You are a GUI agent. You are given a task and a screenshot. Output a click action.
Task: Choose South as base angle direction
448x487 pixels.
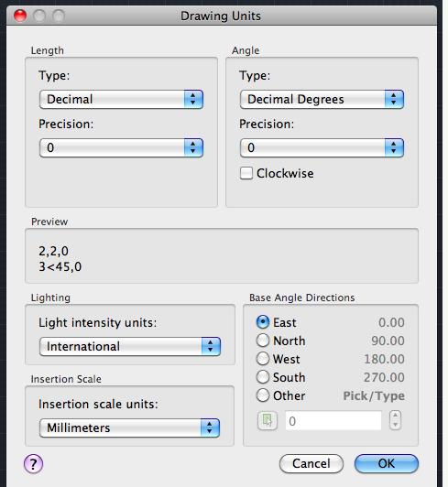[263, 377]
